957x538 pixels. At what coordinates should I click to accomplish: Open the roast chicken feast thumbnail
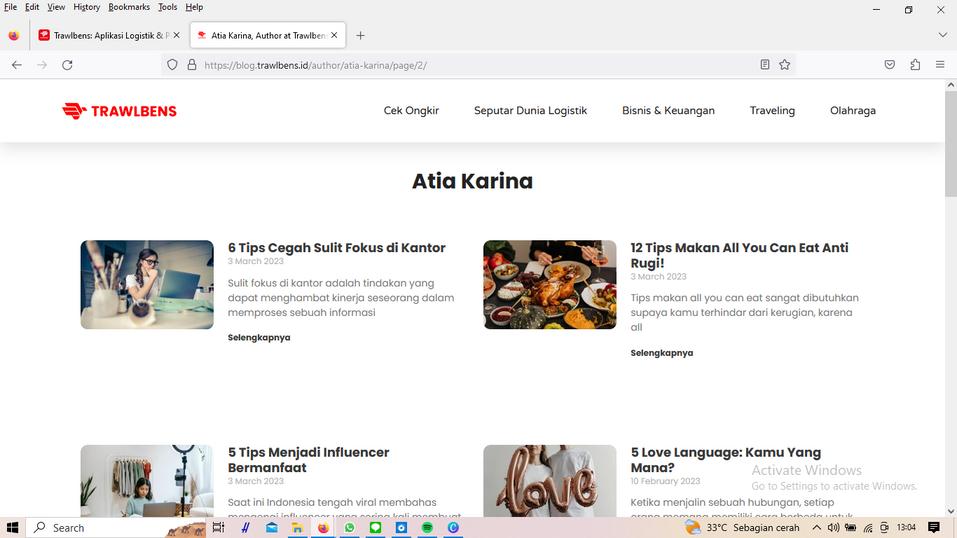[x=550, y=285]
